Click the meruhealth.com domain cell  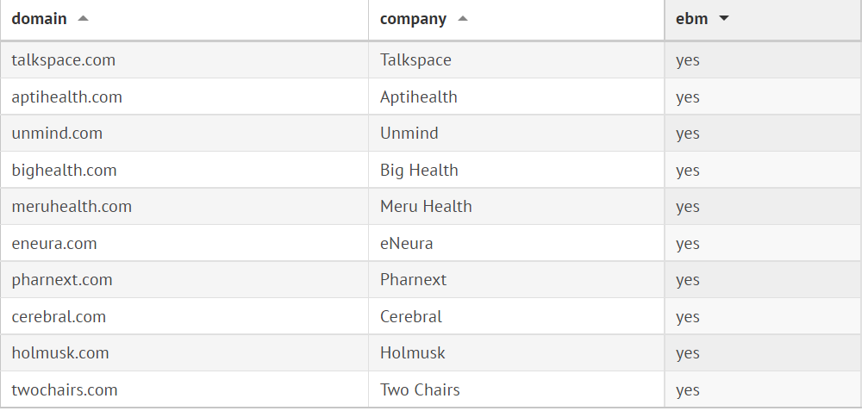click(72, 207)
